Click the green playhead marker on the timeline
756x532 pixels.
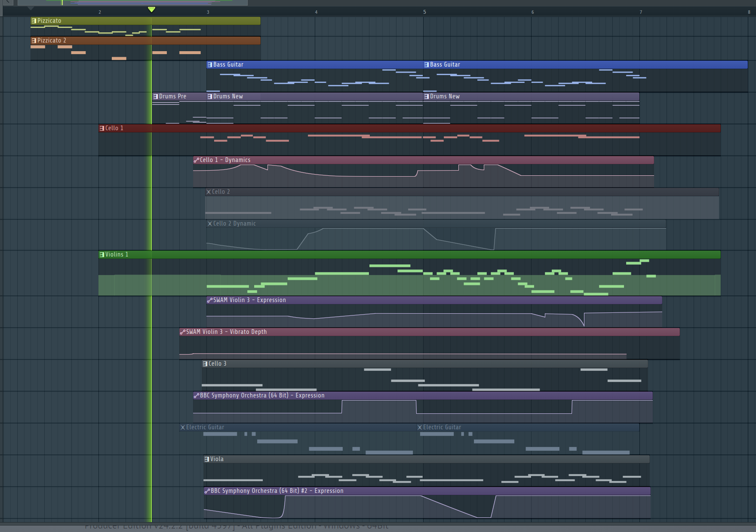tap(151, 9)
